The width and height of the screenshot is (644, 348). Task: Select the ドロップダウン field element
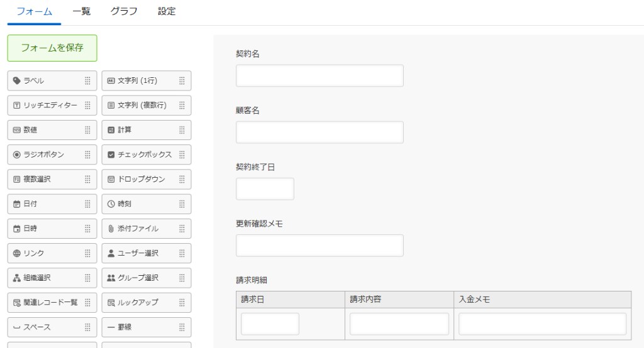[x=147, y=179]
